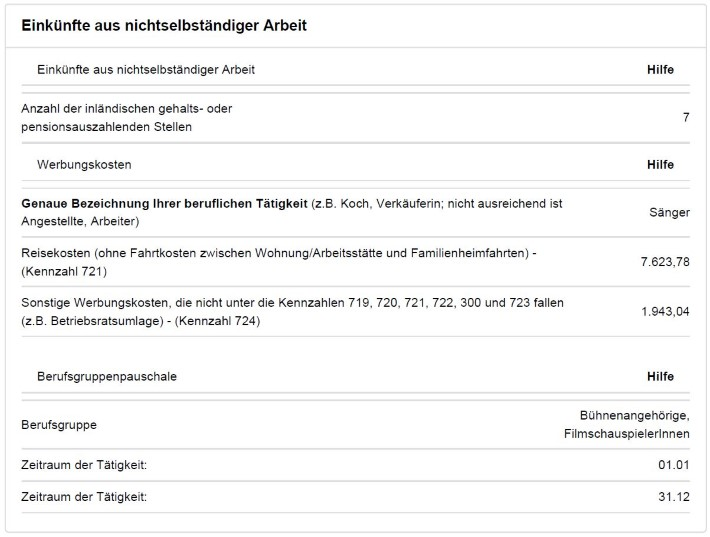Click the Berufsgruppe value Bühnenangehörige, FilmschauspielerInnen

tap(627, 425)
